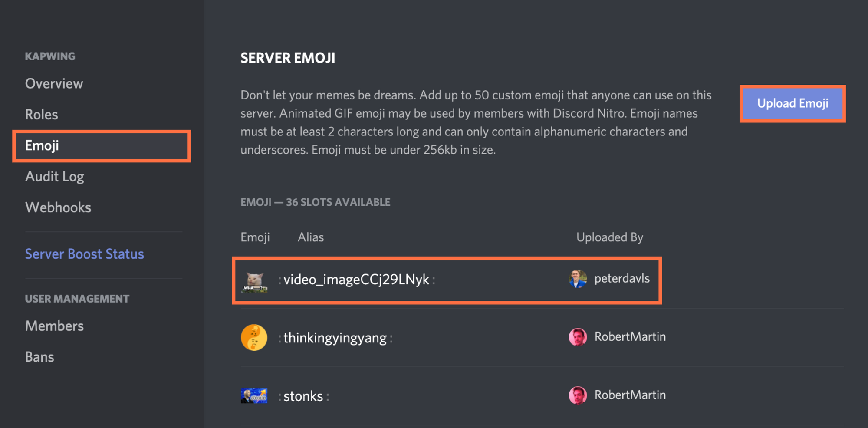Edit the stonks alias name
The width and height of the screenshot is (868, 428).
tap(303, 395)
